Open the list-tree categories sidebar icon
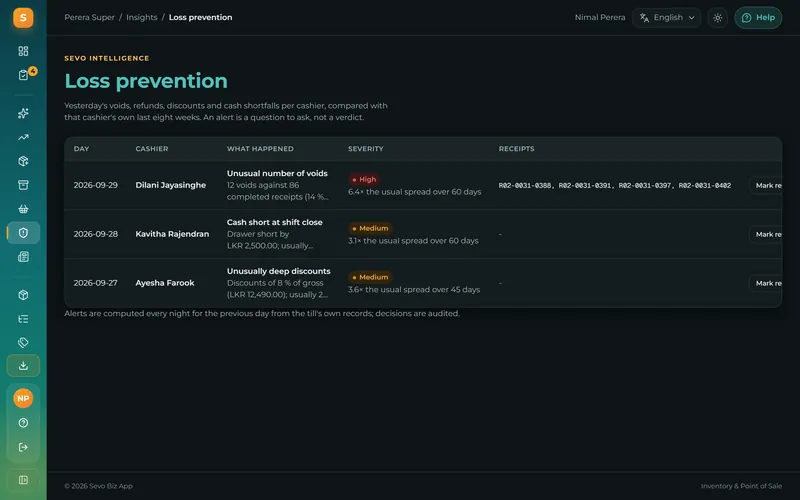Image resolution: width=800 pixels, height=500 pixels. [23, 319]
